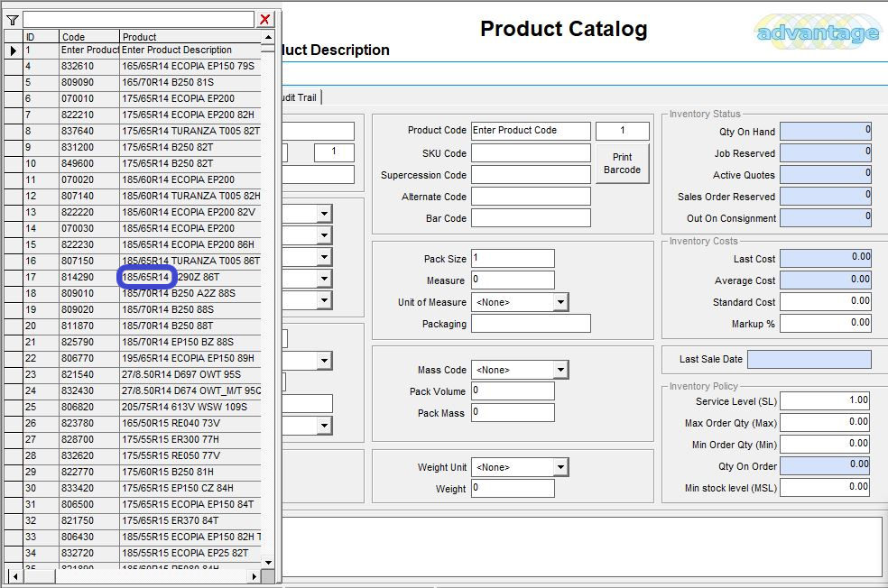
Task: Select '195/65R14 ECOPIA EP150 89H' row
Action: (x=190, y=359)
